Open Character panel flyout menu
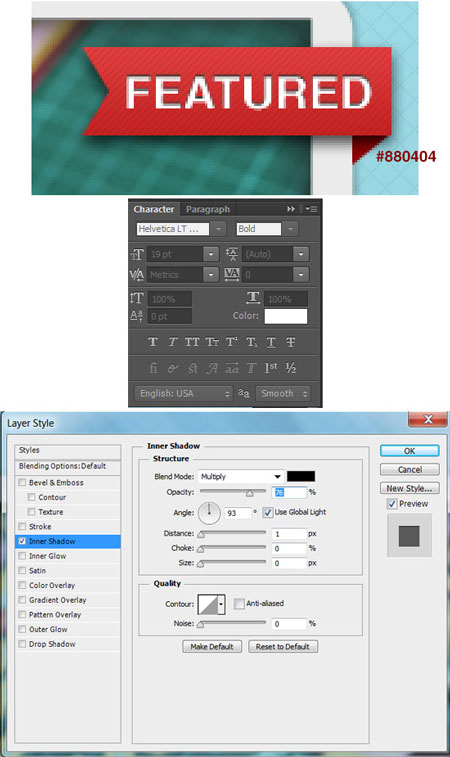This screenshot has height=757, width=450. pyautogui.click(x=311, y=209)
